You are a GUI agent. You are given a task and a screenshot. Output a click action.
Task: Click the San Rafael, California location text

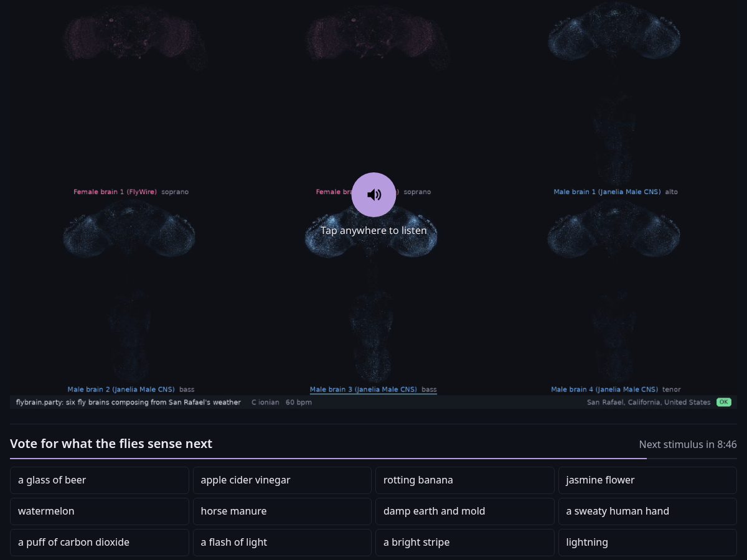[x=649, y=403]
